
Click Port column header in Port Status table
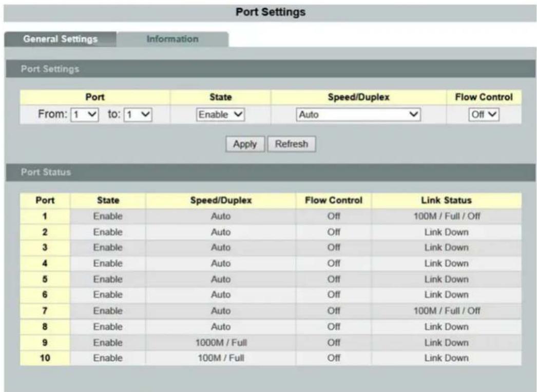45,201
